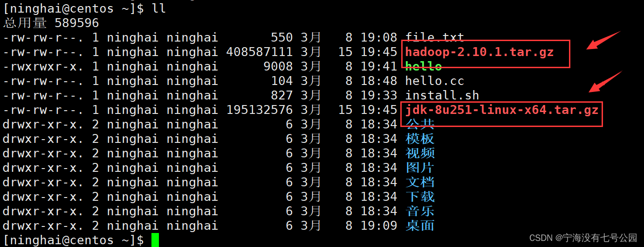Viewport: 644px width, 247px height.
Task: Click the 模板 directory name
Action: 420,139
